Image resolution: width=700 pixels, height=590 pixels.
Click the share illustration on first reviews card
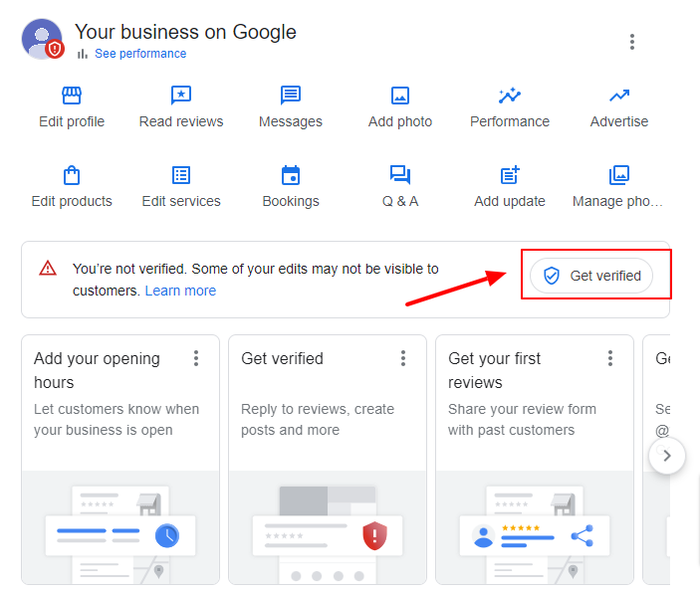583,535
